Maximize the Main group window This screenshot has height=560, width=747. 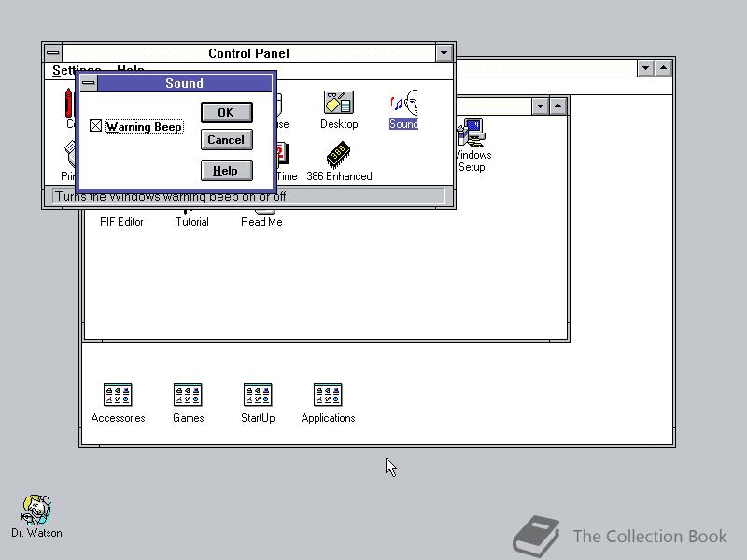557,105
